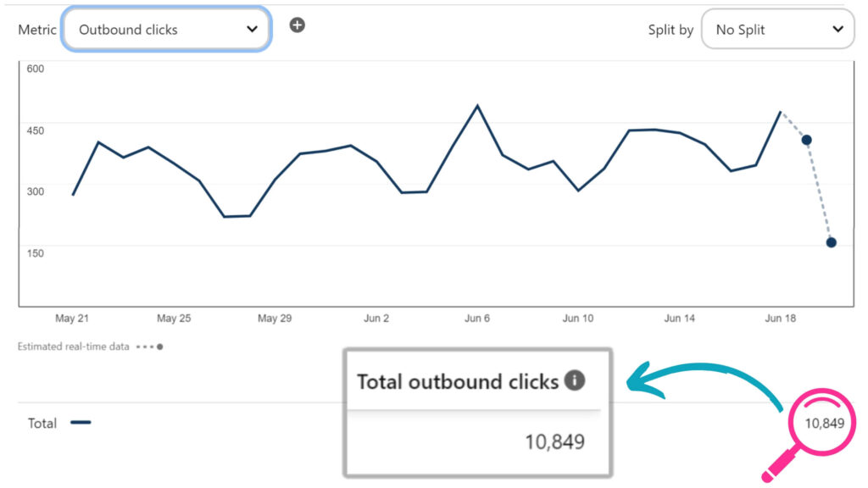Click the dark blue Total legend line

click(x=81, y=423)
